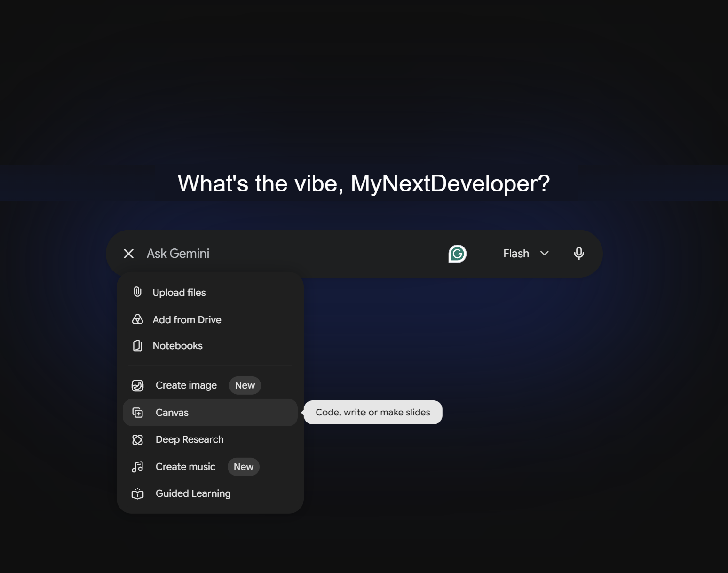The height and width of the screenshot is (573, 728).
Task: Click the New badge next to Create image
Action: 245,385
